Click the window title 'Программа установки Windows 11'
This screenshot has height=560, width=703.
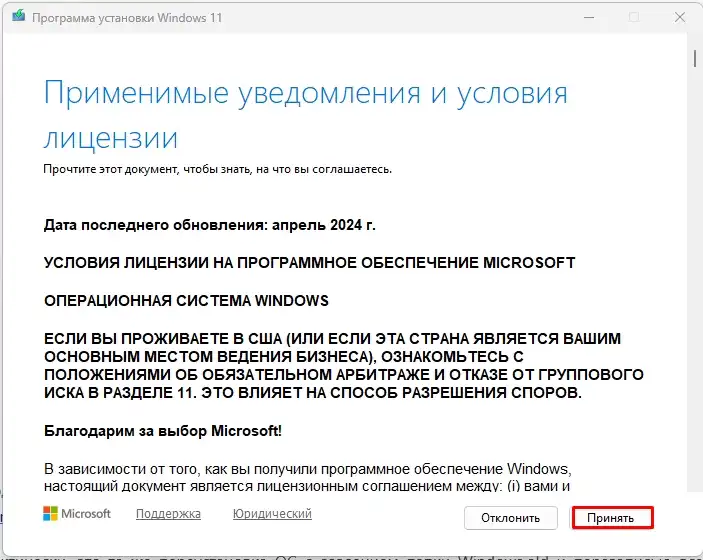click(x=127, y=18)
